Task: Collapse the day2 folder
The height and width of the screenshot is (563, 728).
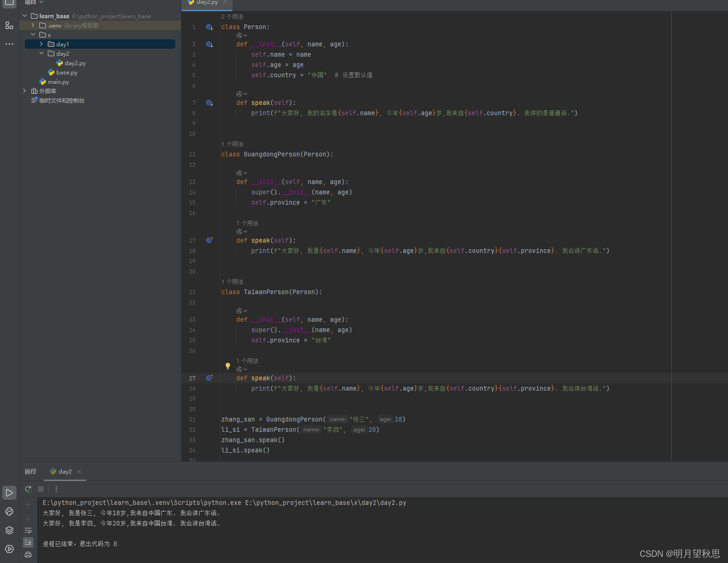Action: pos(42,53)
